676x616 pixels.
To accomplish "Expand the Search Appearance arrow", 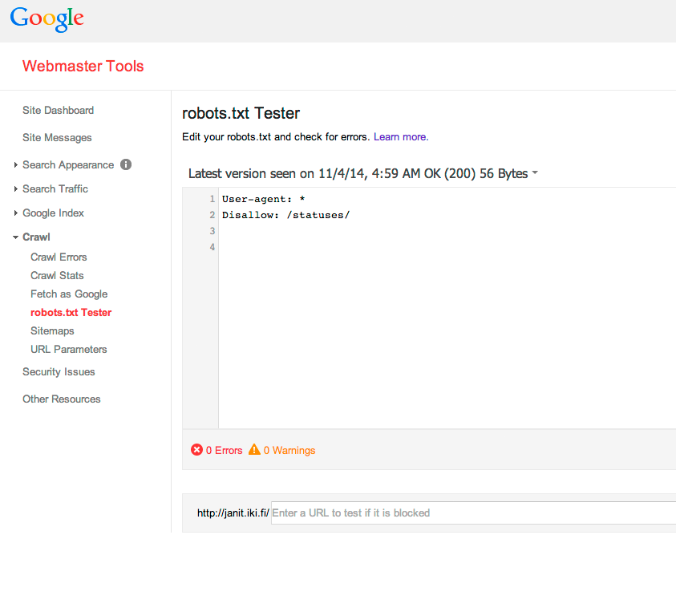I will click(x=15, y=164).
